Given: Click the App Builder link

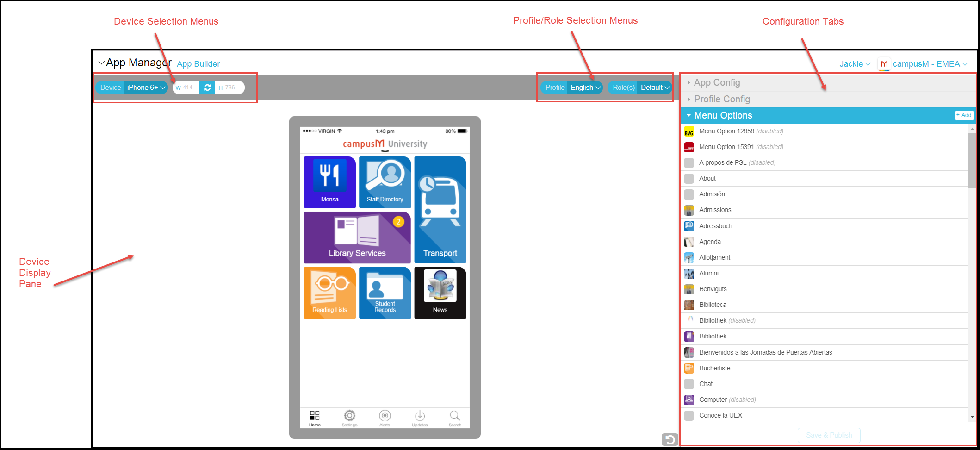Looking at the screenshot, I should [x=198, y=64].
